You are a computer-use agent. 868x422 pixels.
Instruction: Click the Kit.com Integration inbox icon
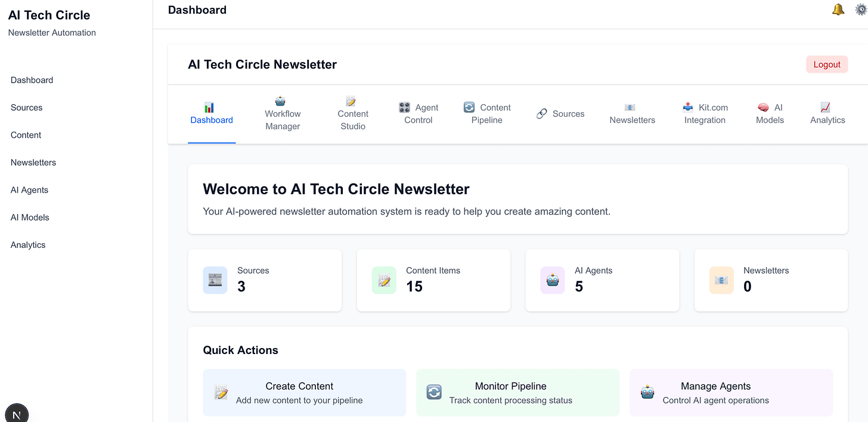click(688, 107)
